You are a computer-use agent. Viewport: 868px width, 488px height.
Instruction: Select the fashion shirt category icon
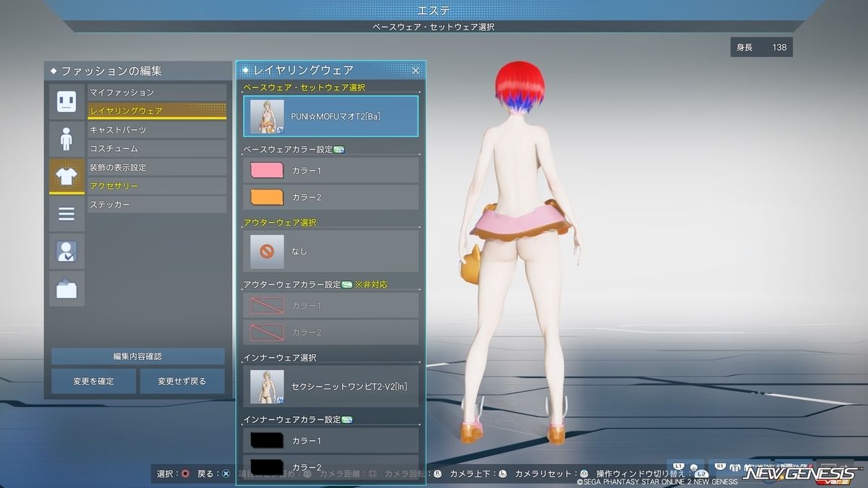pyautogui.click(x=67, y=176)
